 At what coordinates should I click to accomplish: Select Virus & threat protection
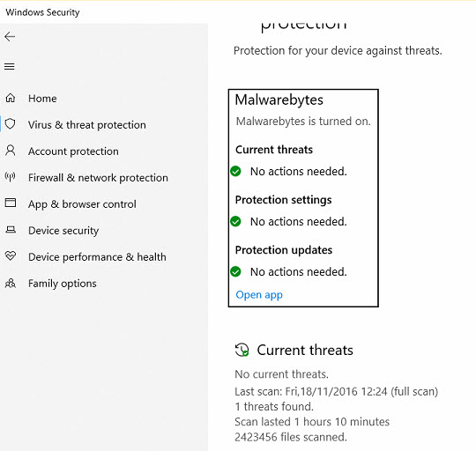pos(86,125)
